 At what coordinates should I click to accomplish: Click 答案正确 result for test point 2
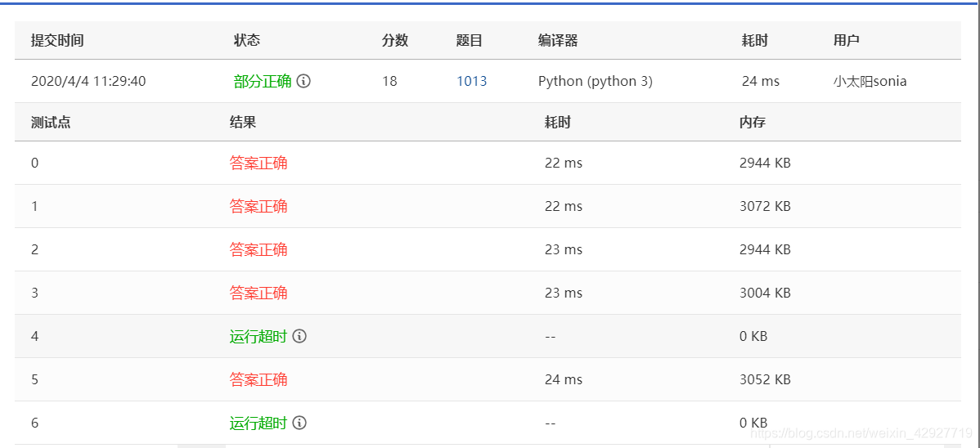coord(258,250)
